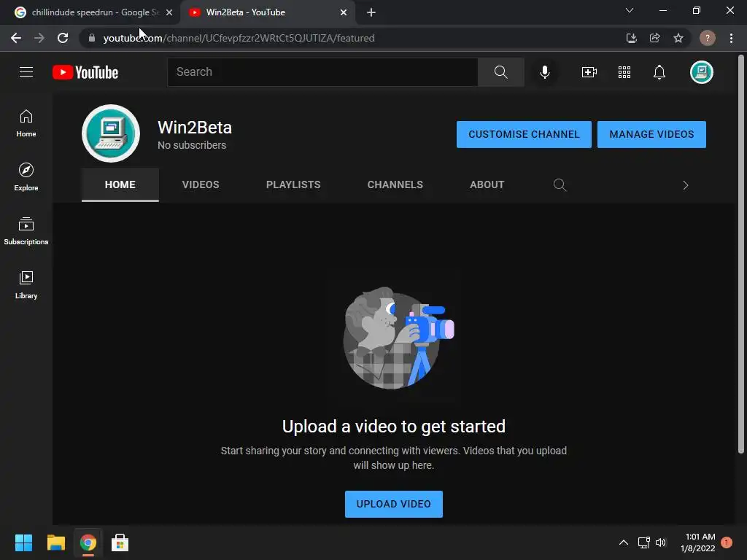Open a new browser tab

(x=371, y=12)
